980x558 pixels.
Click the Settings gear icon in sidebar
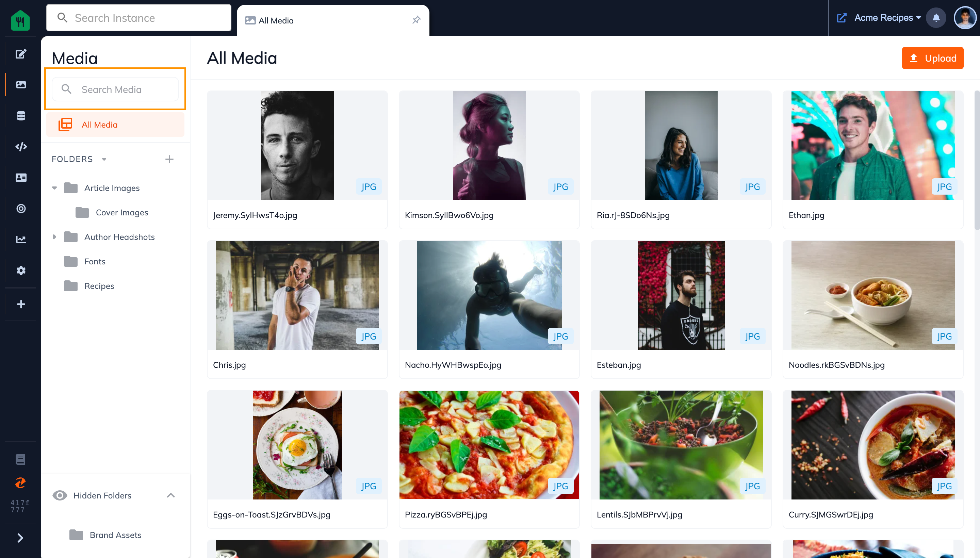[x=20, y=270]
